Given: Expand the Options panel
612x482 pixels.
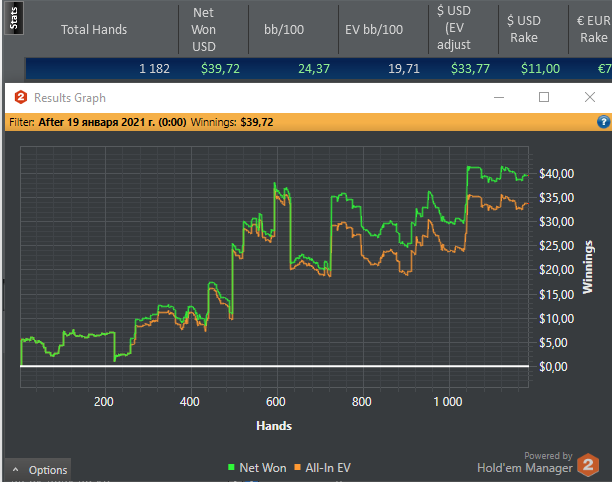Looking at the screenshot, I should click(38, 470).
